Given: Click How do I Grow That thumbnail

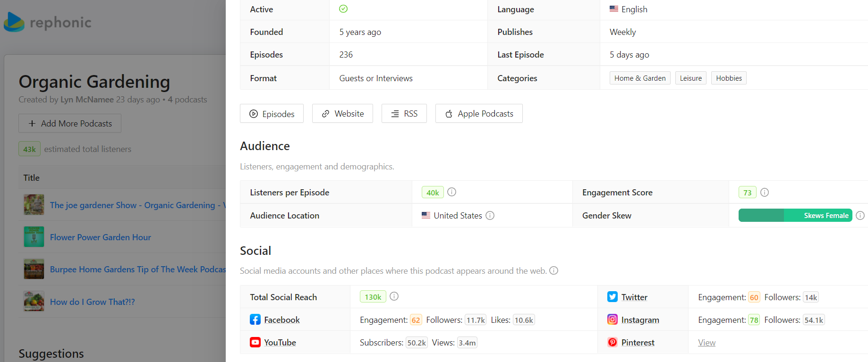Looking at the screenshot, I should click(34, 301).
